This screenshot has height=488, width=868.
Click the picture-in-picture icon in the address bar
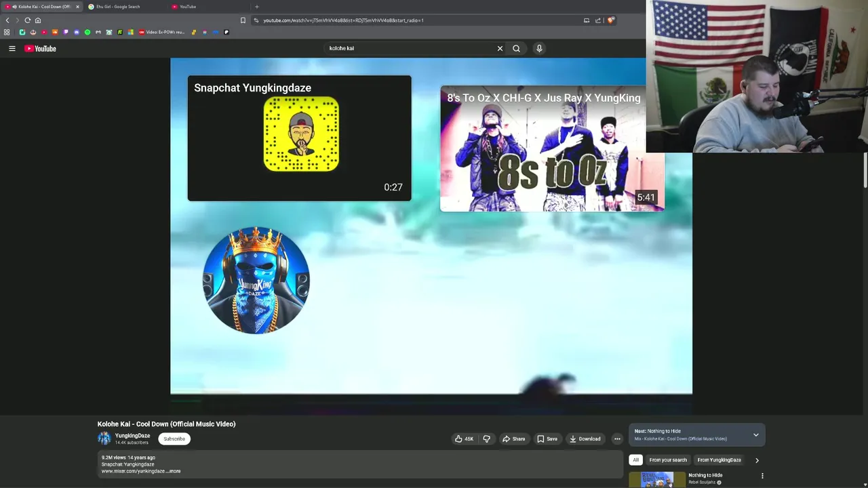(587, 20)
